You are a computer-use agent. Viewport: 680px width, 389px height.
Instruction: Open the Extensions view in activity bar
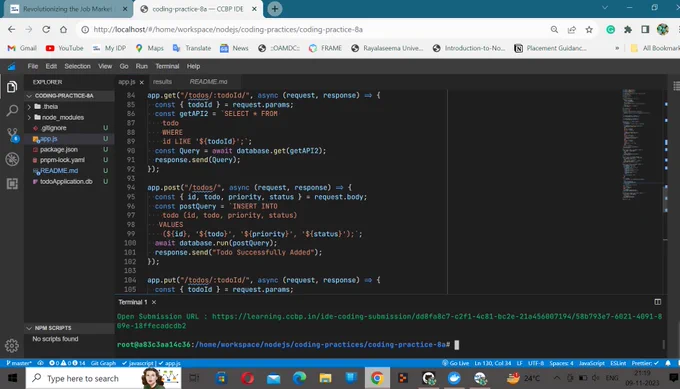[12, 183]
